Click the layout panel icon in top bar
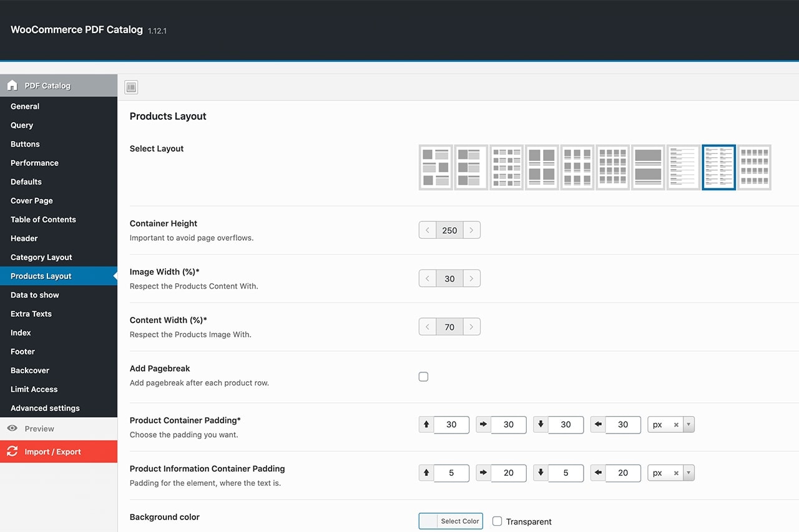 click(x=131, y=87)
